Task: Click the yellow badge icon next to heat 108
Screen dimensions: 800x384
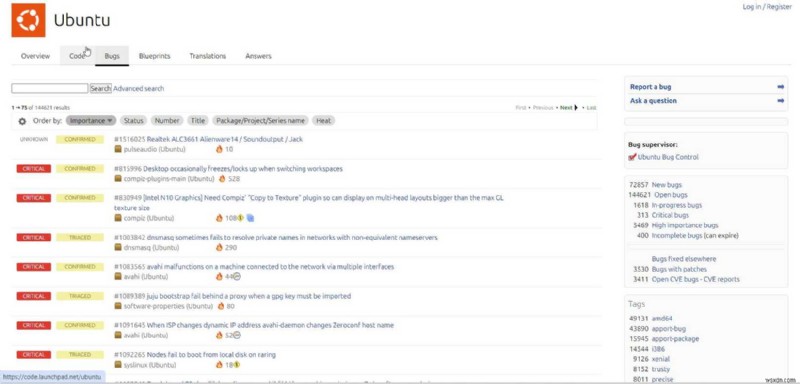Action: pos(240,218)
